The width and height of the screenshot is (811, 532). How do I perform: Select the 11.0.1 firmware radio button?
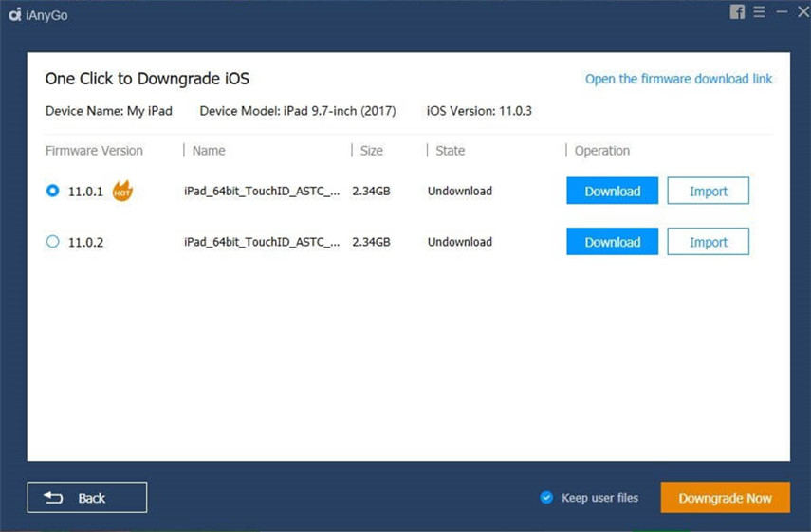click(53, 191)
